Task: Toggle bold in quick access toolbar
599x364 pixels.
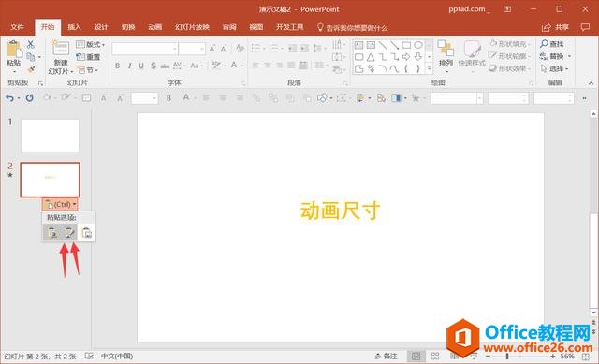Action: tap(168, 98)
